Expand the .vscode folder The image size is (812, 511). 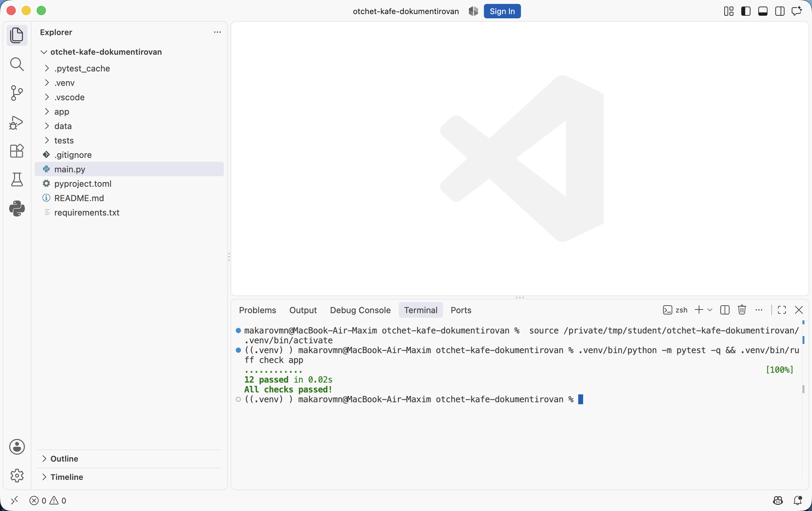[129, 97]
